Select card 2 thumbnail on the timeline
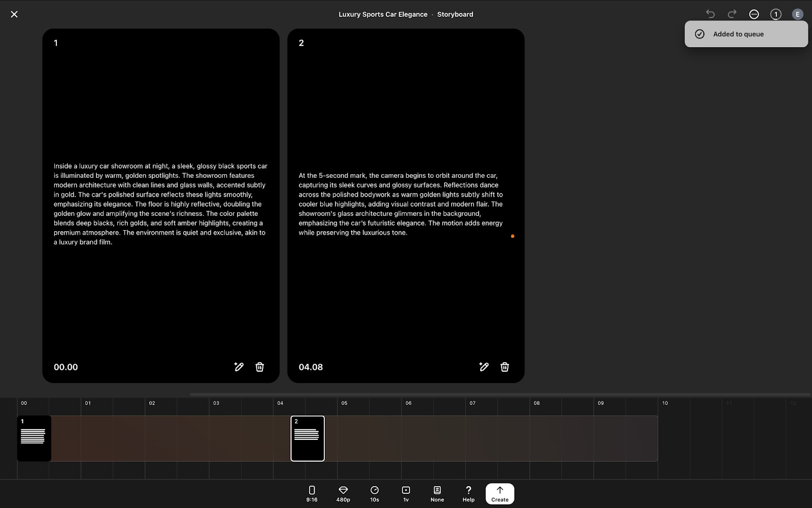 [308, 438]
